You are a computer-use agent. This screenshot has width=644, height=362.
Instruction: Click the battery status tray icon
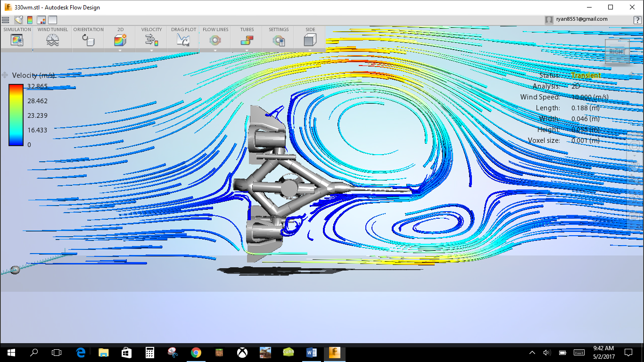562,353
